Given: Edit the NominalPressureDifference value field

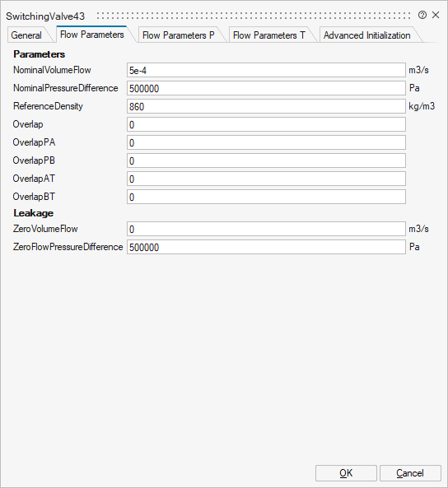Looking at the screenshot, I should pyautogui.click(x=266, y=88).
